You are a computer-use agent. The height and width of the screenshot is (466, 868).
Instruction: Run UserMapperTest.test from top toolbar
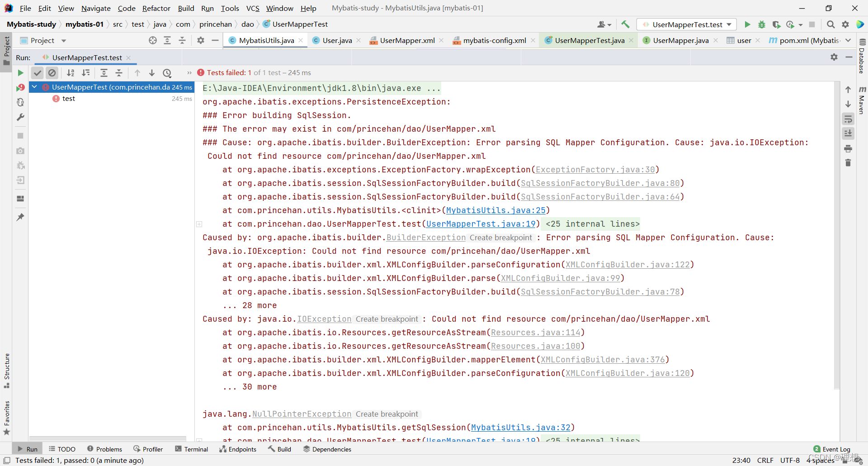tap(747, 24)
